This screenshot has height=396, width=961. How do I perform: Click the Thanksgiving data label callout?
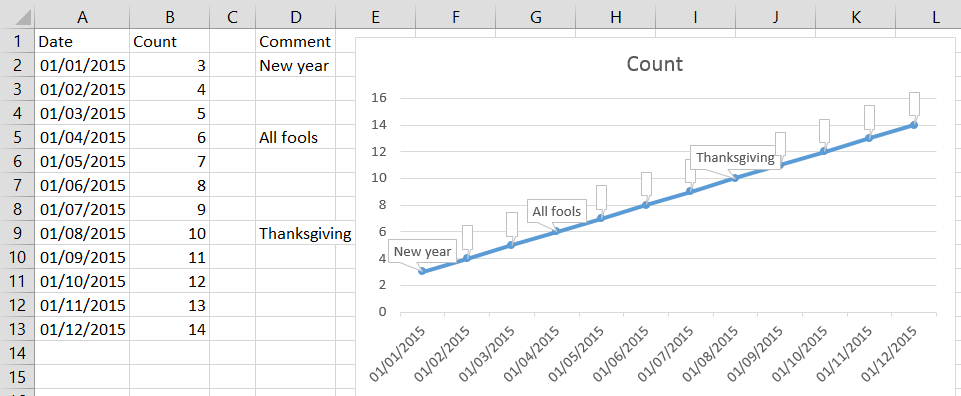coord(735,158)
